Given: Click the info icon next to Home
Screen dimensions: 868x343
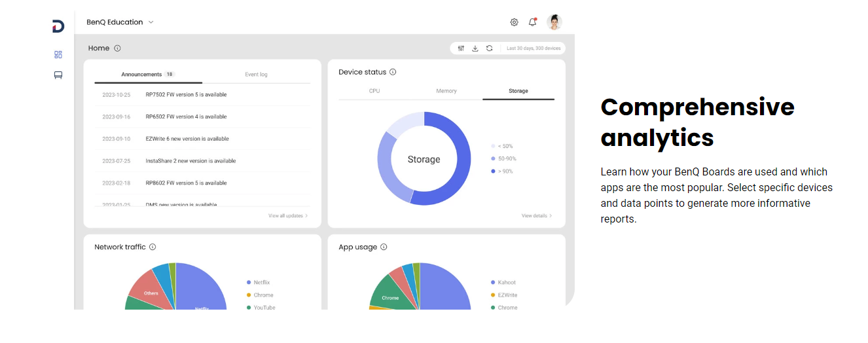Looking at the screenshot, I should [117, 48].
